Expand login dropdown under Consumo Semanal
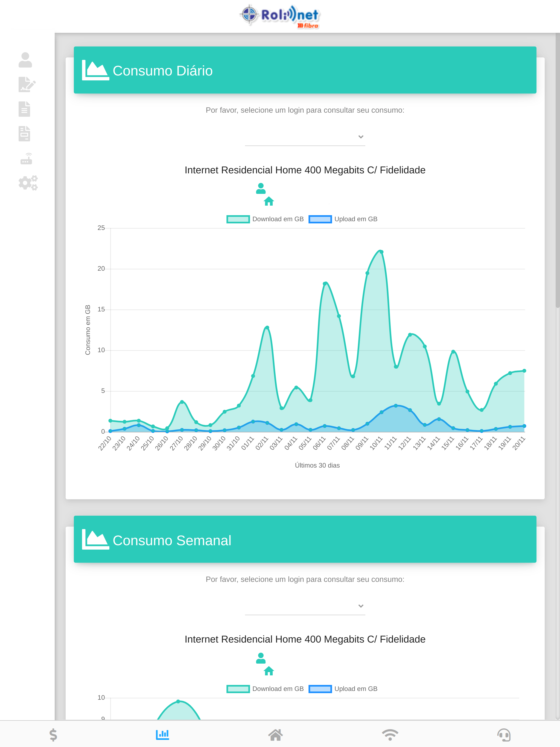Image resolution: width=560 pixels, height=747 pixels. pos(305,606)
